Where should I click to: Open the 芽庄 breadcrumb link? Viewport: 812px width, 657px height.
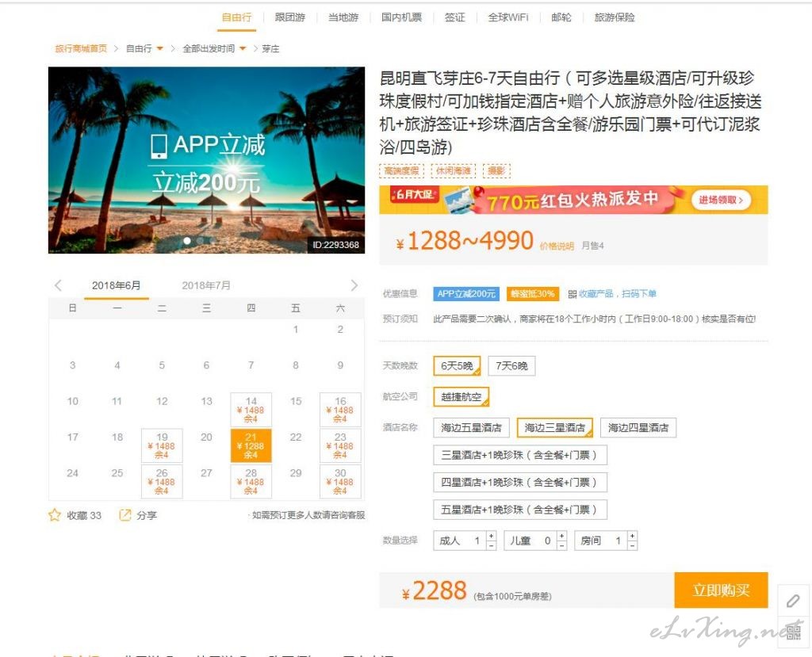tap(270, 48)
